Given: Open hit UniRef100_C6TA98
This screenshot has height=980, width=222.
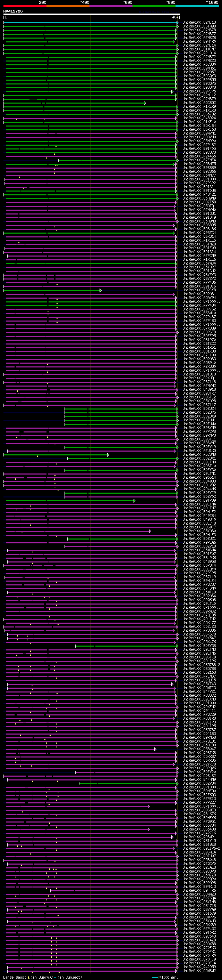Looking at the screenshot, I should (199, 26).
